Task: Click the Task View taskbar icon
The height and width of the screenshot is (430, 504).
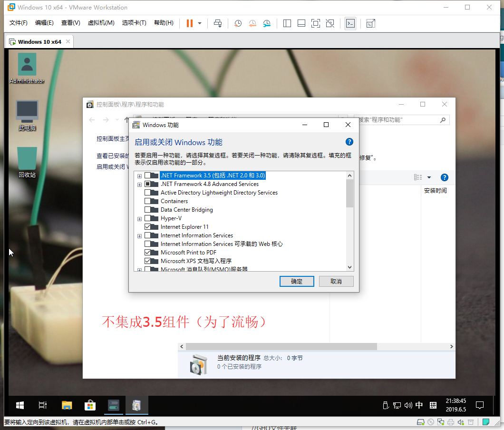Action: coord(42,405)
